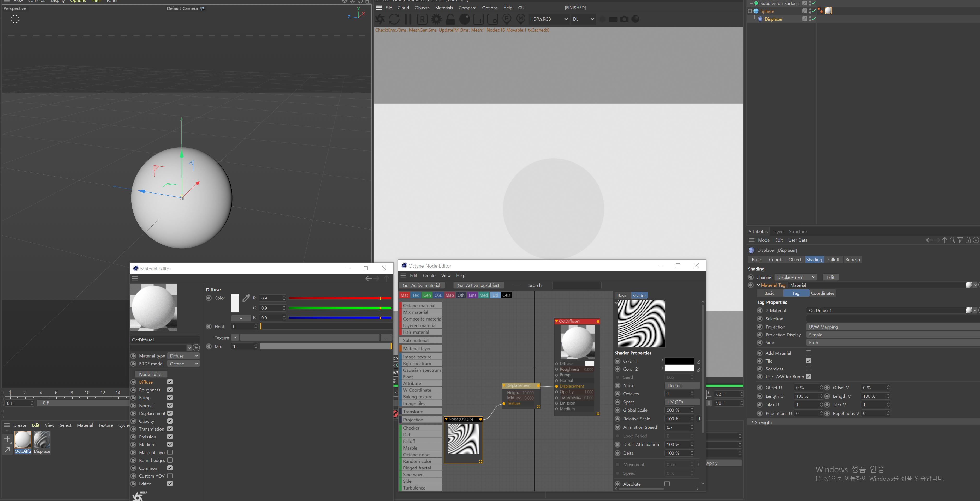This screenshot has height=501, width=980.
Task: Switch to the Coordinates tab of Material Tag
Action: [x=823, y=293]
